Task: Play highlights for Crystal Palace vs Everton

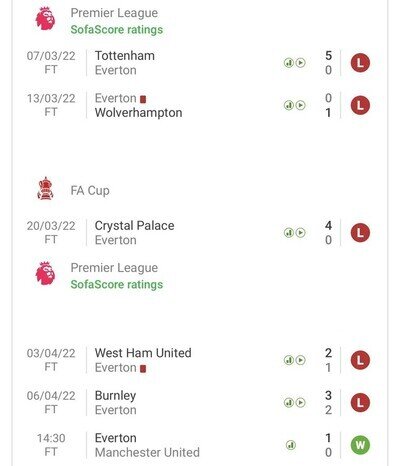Action: pos(300,233)
